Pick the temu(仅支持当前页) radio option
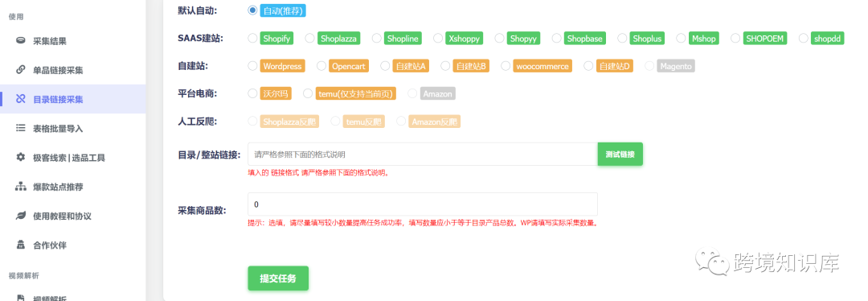This screenshot has height=301, width=868. (308, 93)
